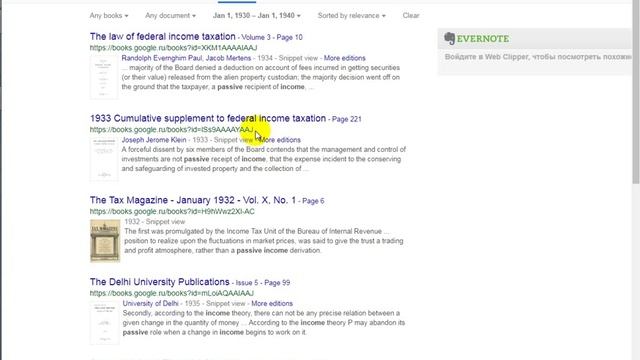640x360 pixels.
Task: Click the law of federal income taxation cover thumbnail
Action: pyautogui.click(x=104, y=77)
